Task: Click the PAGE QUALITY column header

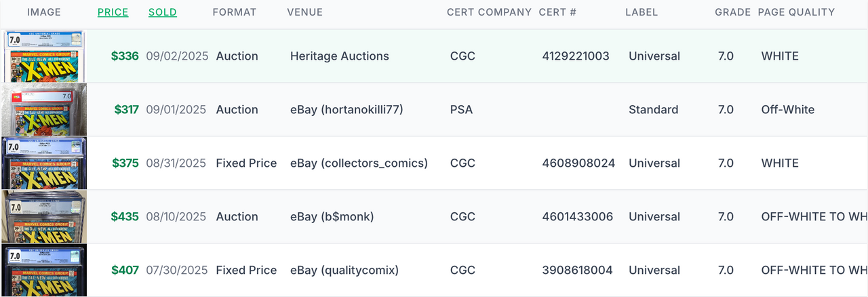Action: tap(796, 12)
